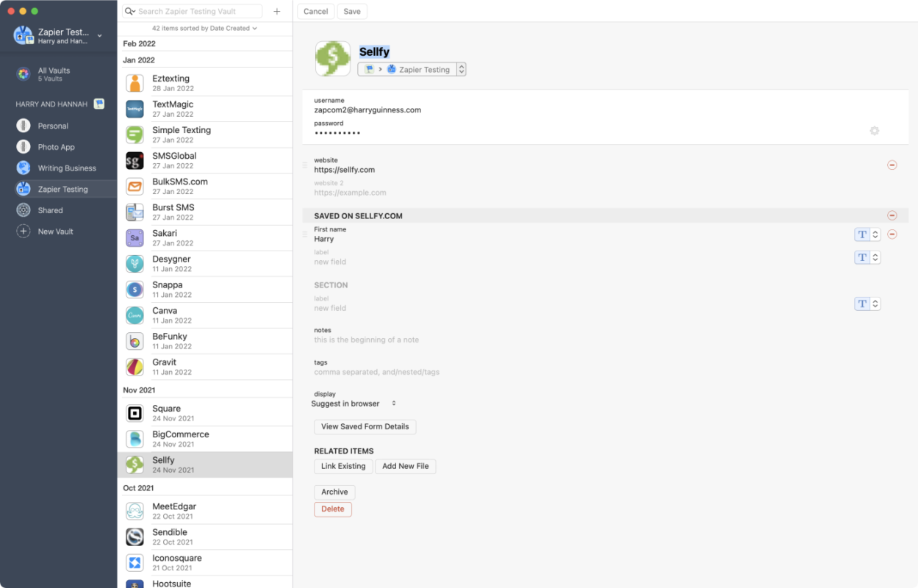Remove the Saved on Sellfy.com section

click(892, 215)
